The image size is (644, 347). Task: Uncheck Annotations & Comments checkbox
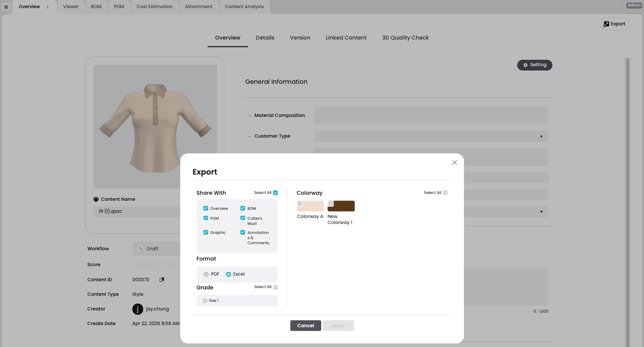coord(242,232)
